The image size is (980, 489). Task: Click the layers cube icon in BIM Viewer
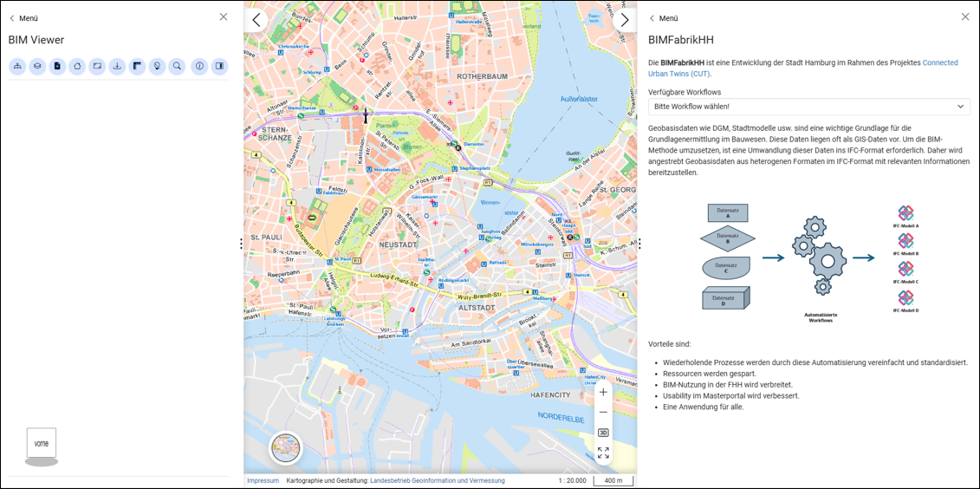(x=37, y=66)
